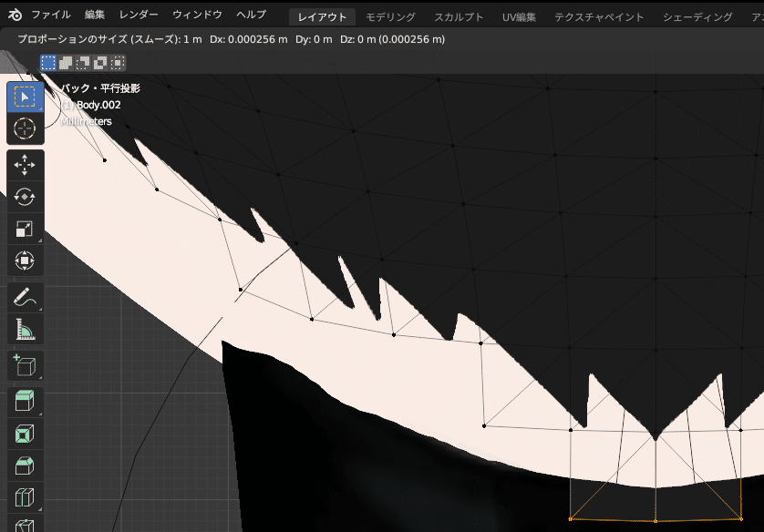Viewport: 764px width, 532px height.
Task: Open the レンダー menu
Action: (139, 15)
